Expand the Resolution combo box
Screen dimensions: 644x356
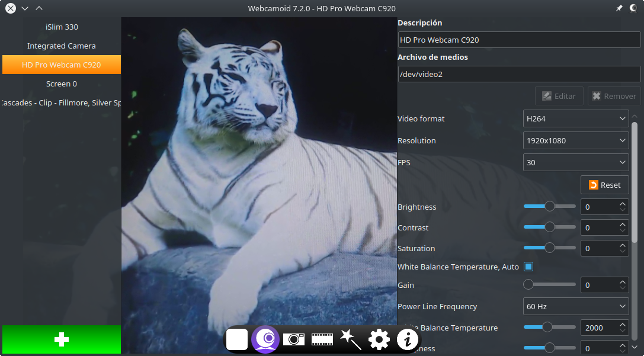pyautogui.click(x=575, y=140)
